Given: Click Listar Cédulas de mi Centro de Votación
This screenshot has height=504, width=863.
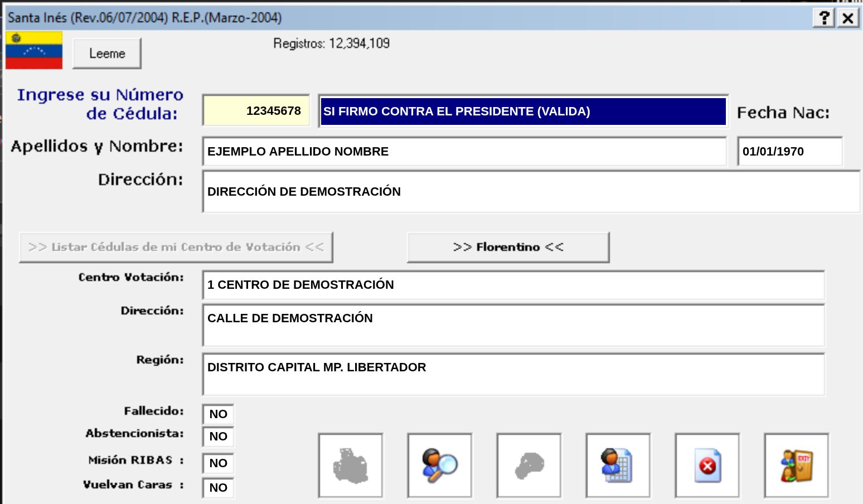Looking at the screenshot, I should (x=176, y=247).
